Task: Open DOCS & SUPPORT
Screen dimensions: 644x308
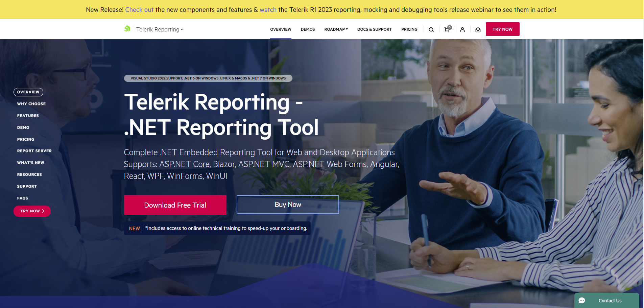Action: [374, 29]
